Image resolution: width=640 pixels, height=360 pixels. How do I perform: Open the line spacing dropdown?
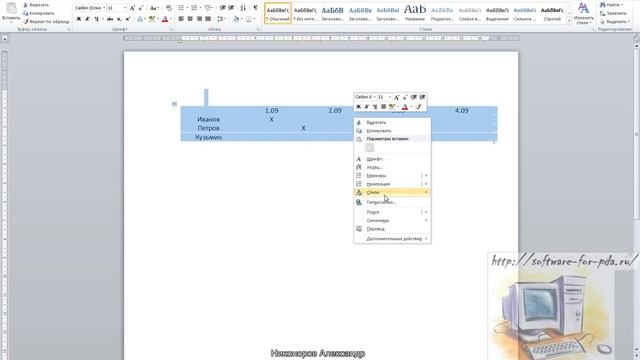click(222, 19)
